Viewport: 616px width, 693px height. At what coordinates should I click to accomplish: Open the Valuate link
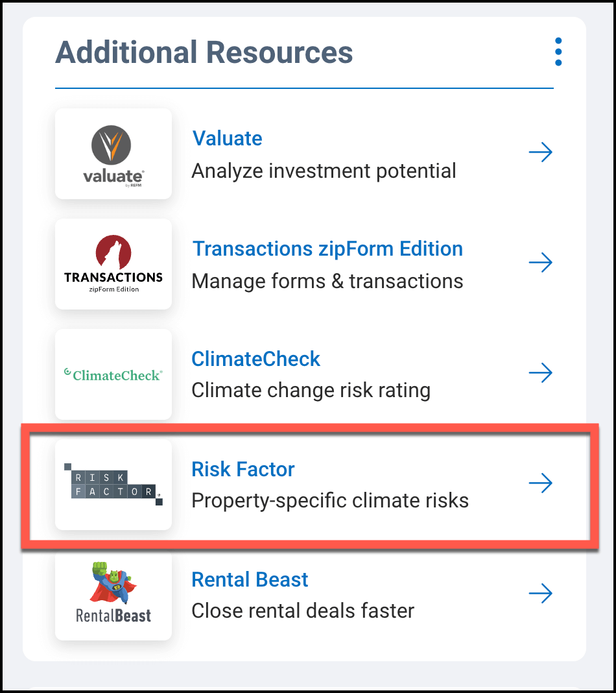pyautogui.click(x=227, y=138)
